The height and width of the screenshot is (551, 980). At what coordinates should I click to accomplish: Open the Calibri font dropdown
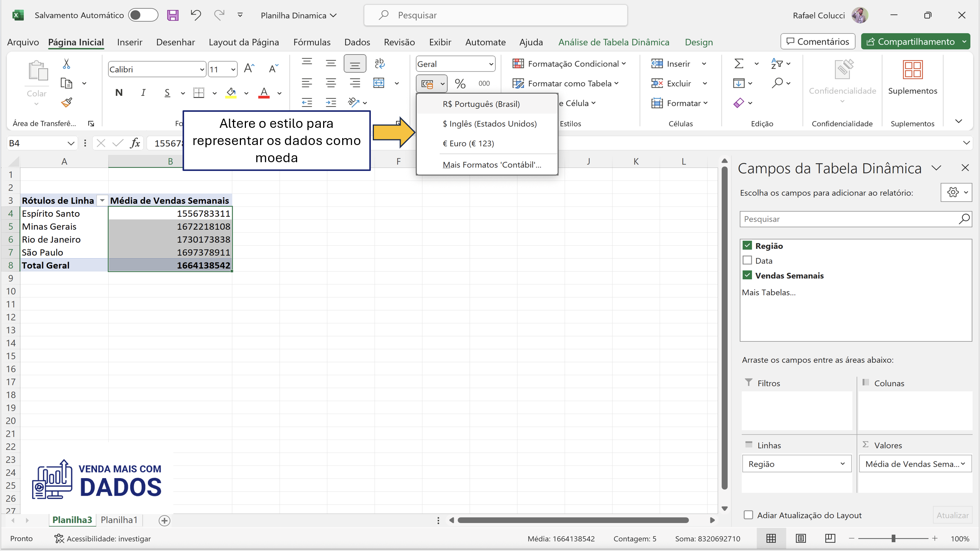point(202,69)
